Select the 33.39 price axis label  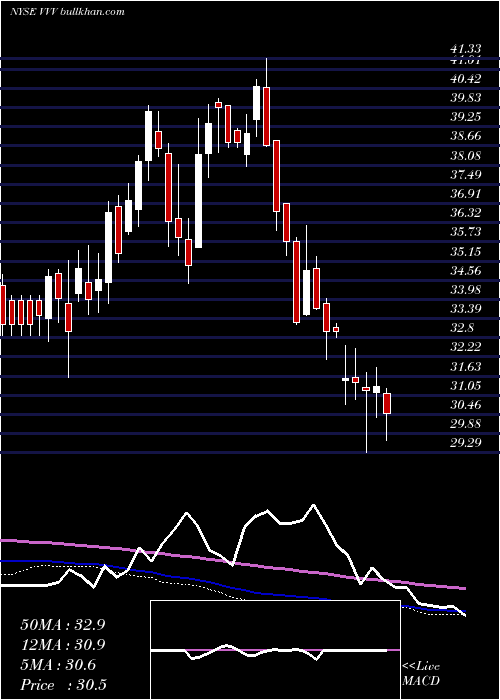pyautogui.click(x=466, y=309)
